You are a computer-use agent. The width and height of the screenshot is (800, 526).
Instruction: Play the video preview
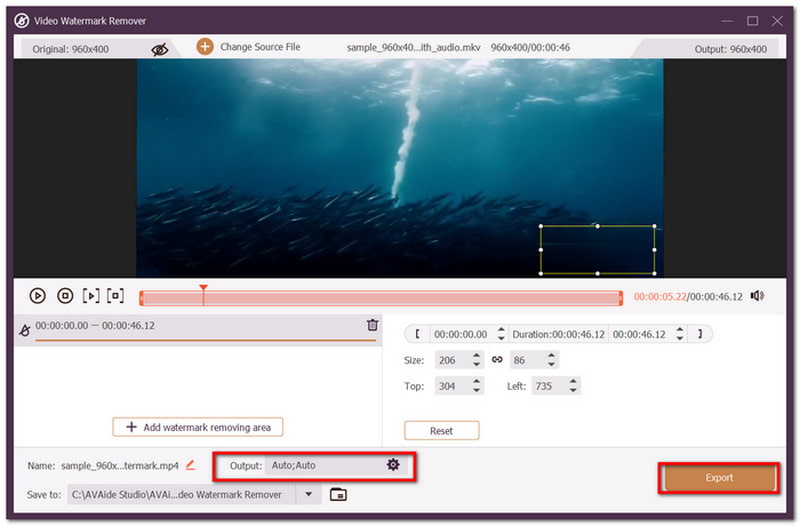click(x=37, y=296)
